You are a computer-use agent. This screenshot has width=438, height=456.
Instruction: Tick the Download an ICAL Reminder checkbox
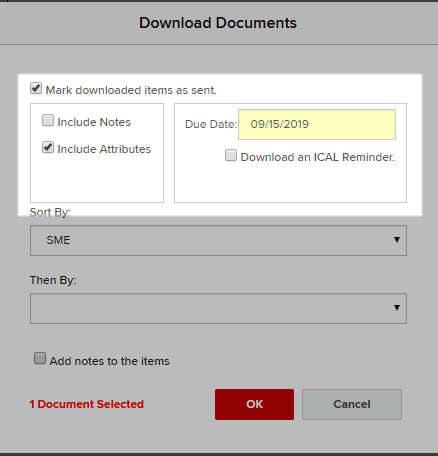pos(231,155)
